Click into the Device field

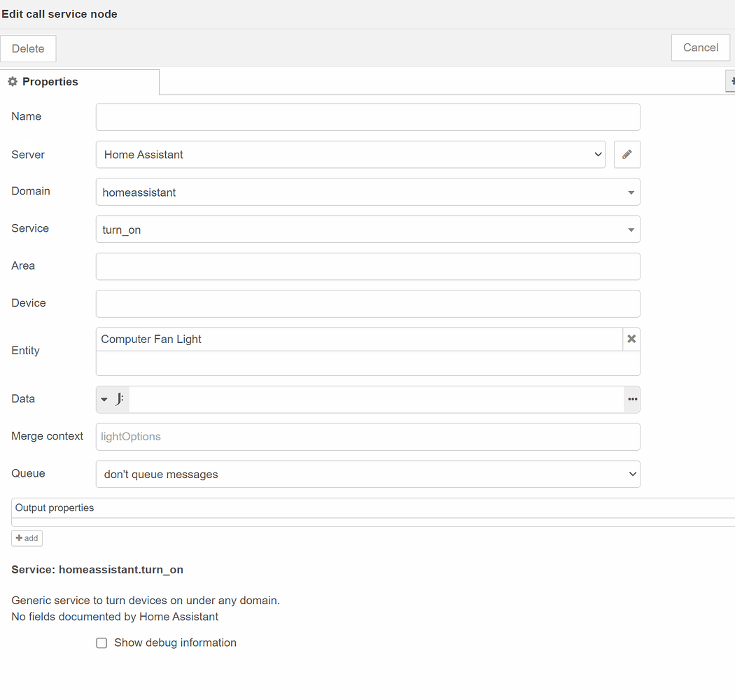click(367, 303)
